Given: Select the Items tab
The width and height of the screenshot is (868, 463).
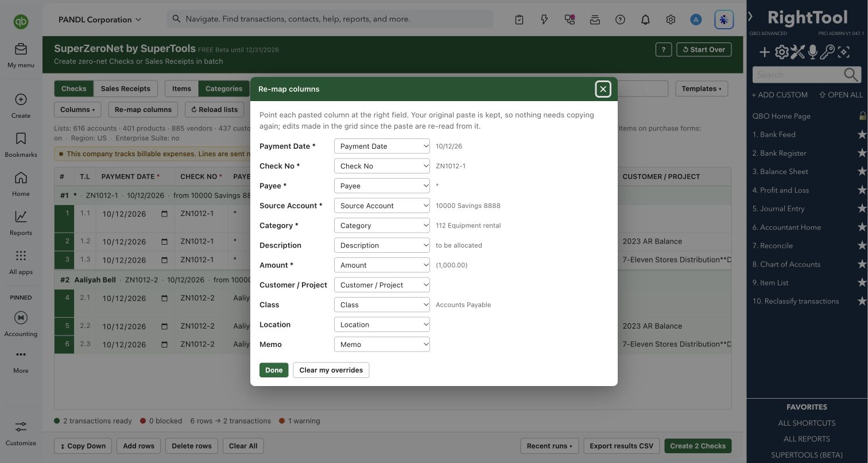Looking at the screenshot, I should point(181,88).
